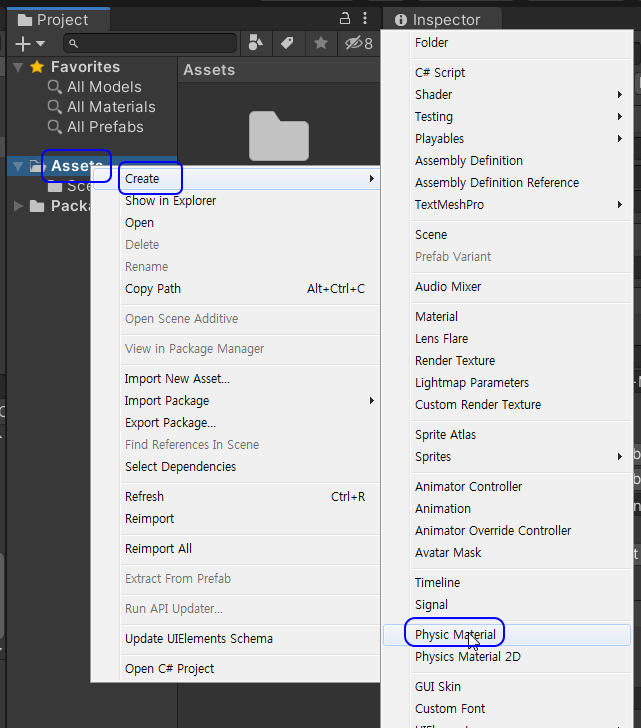The width and height of the screenshot is (641, 728).
Task: Click the Project panel lock icon
Action: 344,19
